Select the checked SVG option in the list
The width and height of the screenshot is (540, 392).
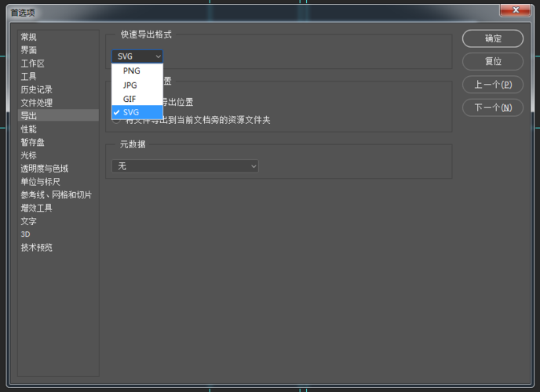(x=137, y=112)
